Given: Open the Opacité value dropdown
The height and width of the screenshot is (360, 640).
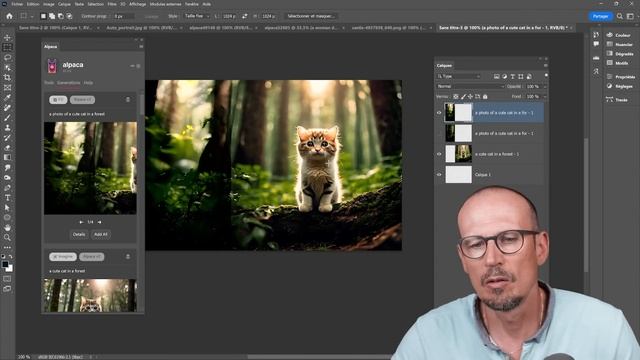Looking at the screenshot, I should point(545,87).
